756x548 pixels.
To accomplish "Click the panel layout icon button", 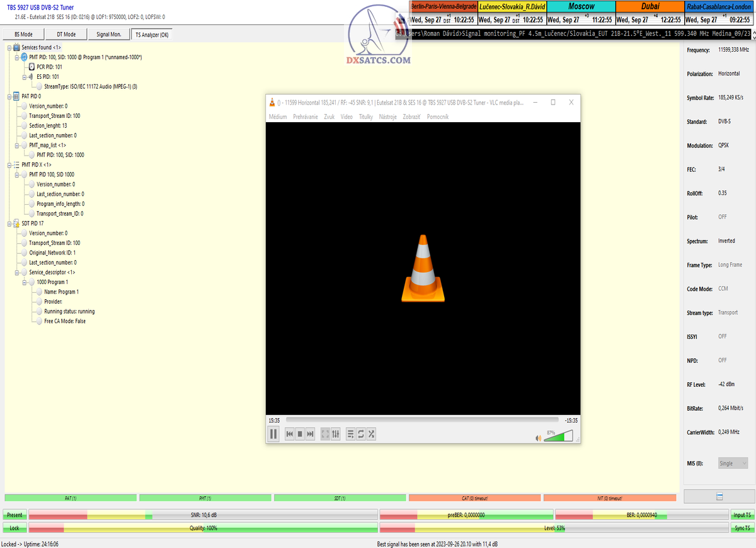I will (719, 496).
